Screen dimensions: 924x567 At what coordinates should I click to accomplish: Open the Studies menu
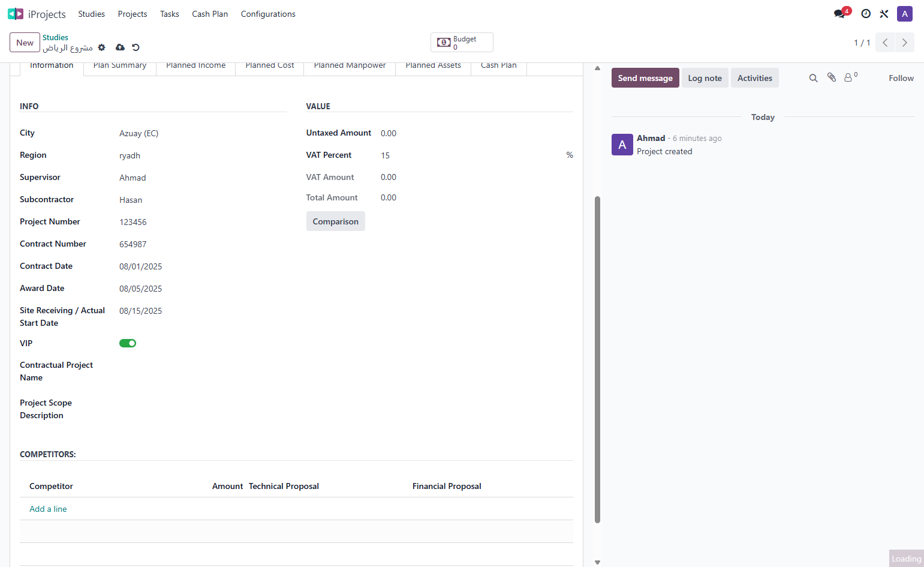point(92,14)
